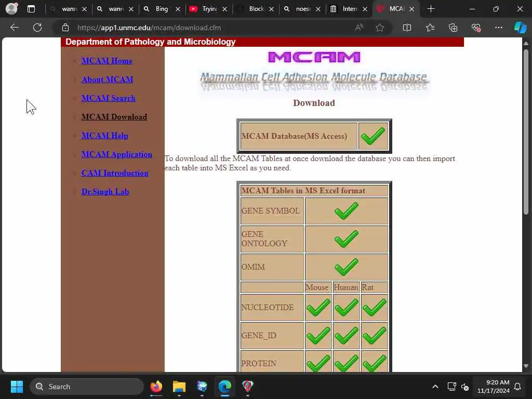The image size is (532, 399).
Task: Switch to the noes search tab
Action: click(x=301, y=9)
